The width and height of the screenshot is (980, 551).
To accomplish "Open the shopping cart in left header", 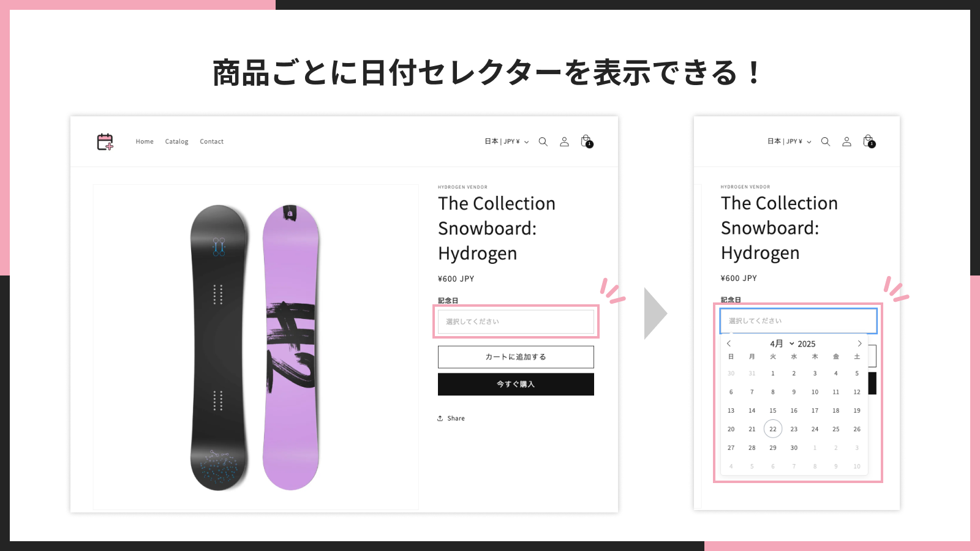I will coord(587,141).
